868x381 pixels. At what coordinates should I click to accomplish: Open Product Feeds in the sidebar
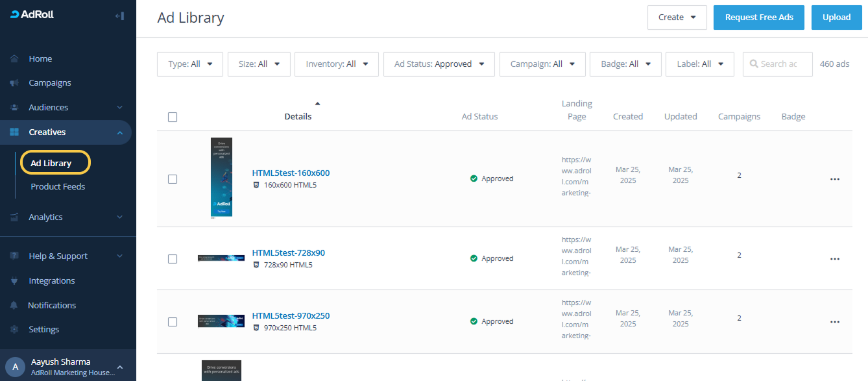click(58, 187)
